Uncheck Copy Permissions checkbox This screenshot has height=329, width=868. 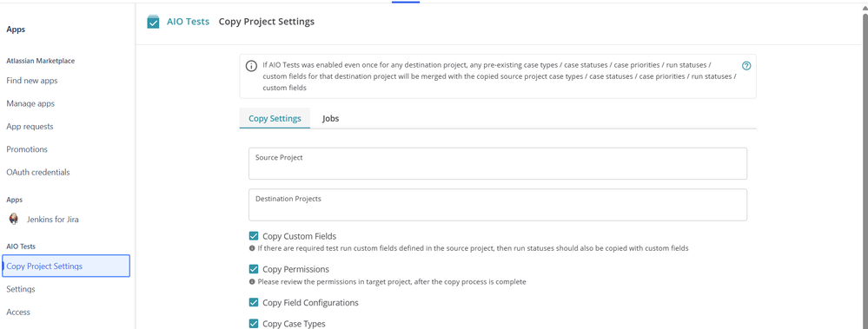(254, 269)
